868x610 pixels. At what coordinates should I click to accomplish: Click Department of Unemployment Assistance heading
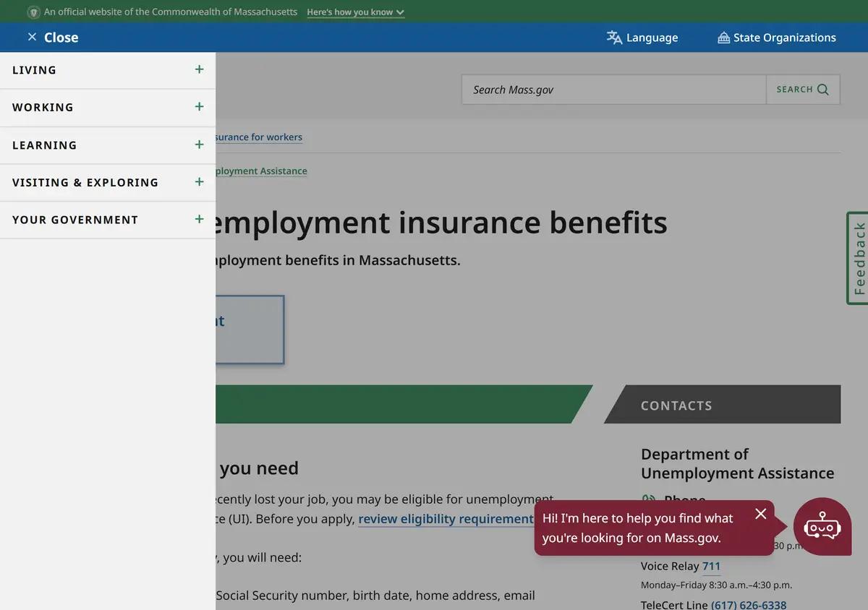(x=737, y=464)
